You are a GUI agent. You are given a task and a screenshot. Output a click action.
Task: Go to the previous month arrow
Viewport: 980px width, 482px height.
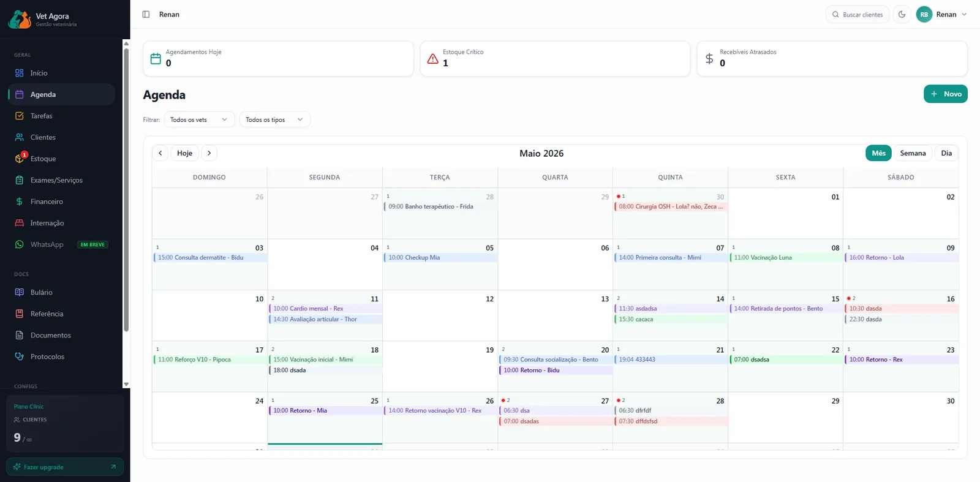coord(160,153)
